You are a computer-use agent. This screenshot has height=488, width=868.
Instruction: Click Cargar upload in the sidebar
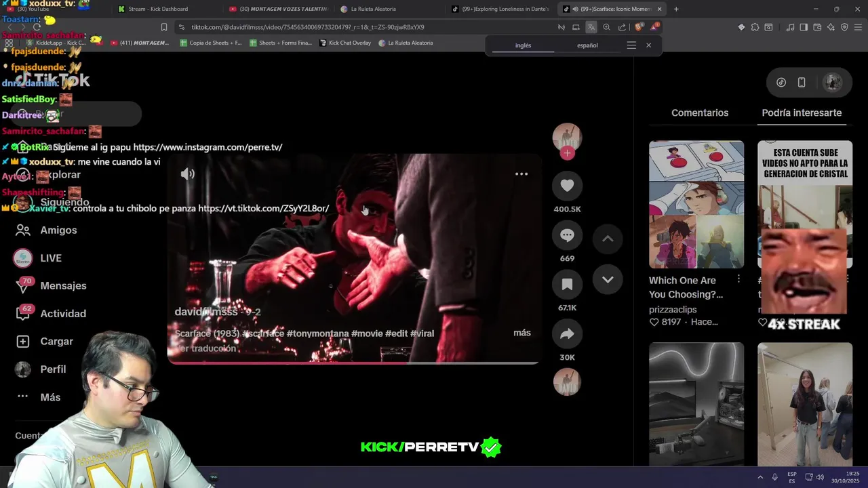pyautogui.click(x=44, y=342)
